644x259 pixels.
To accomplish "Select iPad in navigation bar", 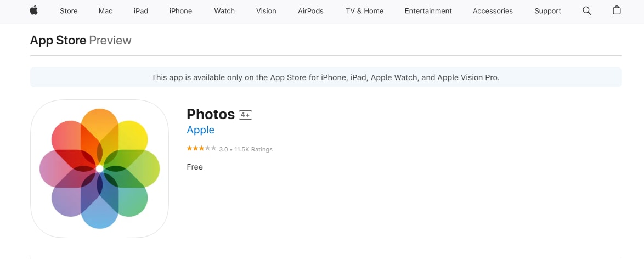I will [x=141, y=11].
